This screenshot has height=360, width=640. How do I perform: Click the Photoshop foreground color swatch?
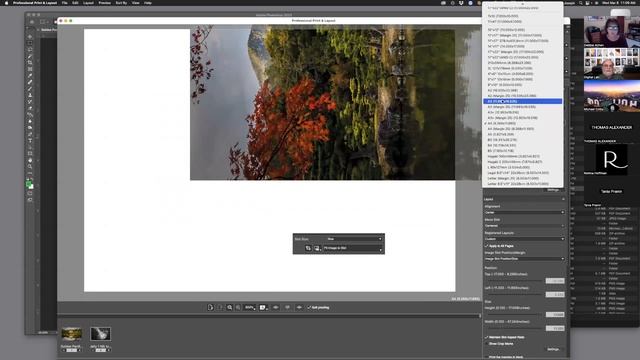coord(29,184)
